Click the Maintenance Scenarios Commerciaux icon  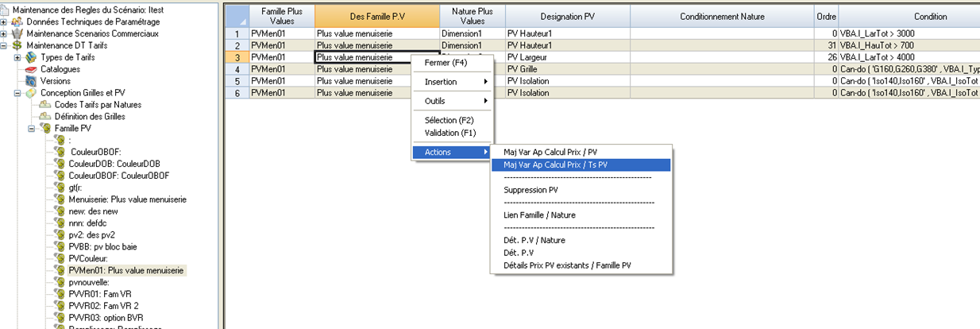pyautogui.click(x=17, y=33)
